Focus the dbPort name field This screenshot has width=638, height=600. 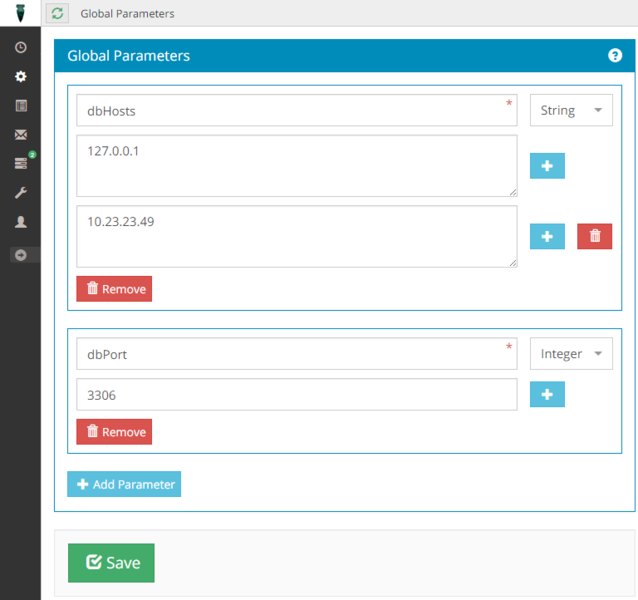tap(297, 354)
